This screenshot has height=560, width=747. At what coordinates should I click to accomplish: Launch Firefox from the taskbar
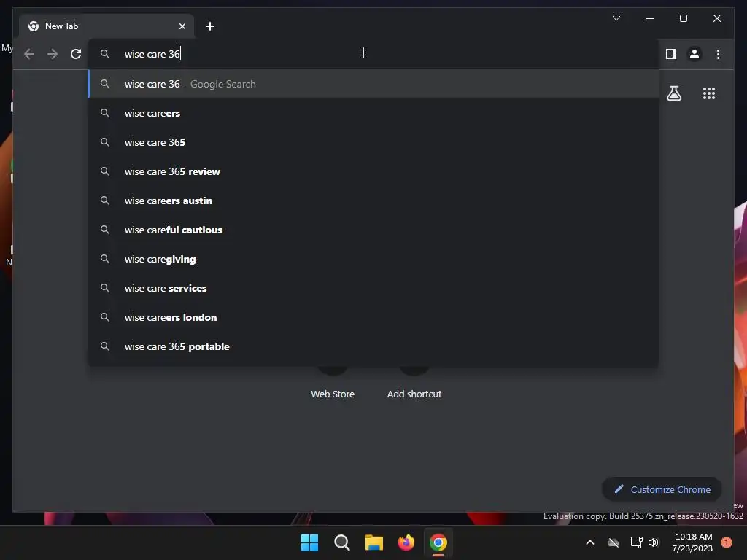[x=406, y=542]
